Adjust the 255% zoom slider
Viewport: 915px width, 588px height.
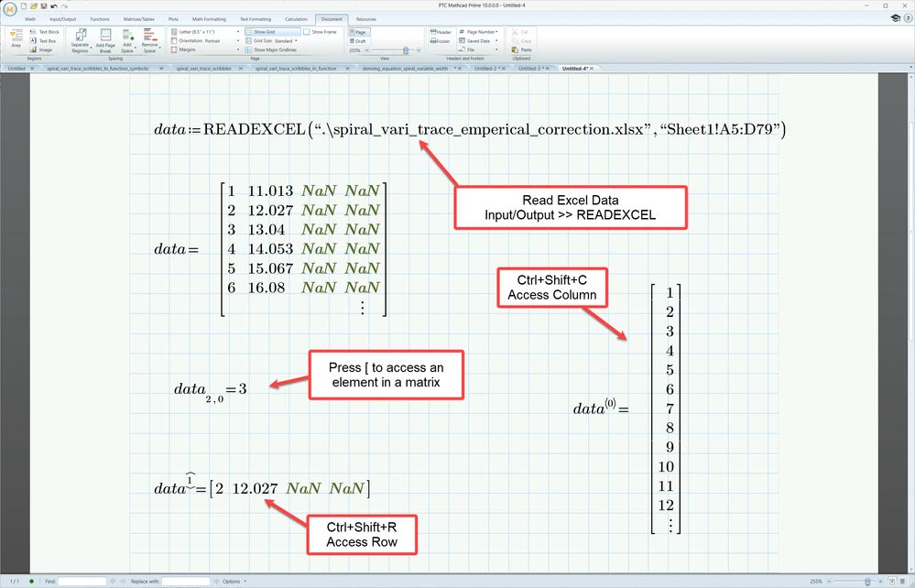tap(406, 50)
